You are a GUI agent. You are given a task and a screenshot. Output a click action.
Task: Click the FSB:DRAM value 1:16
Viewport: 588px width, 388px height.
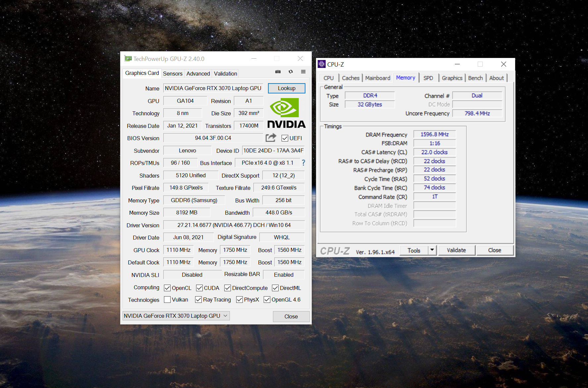tap(435, 143)
